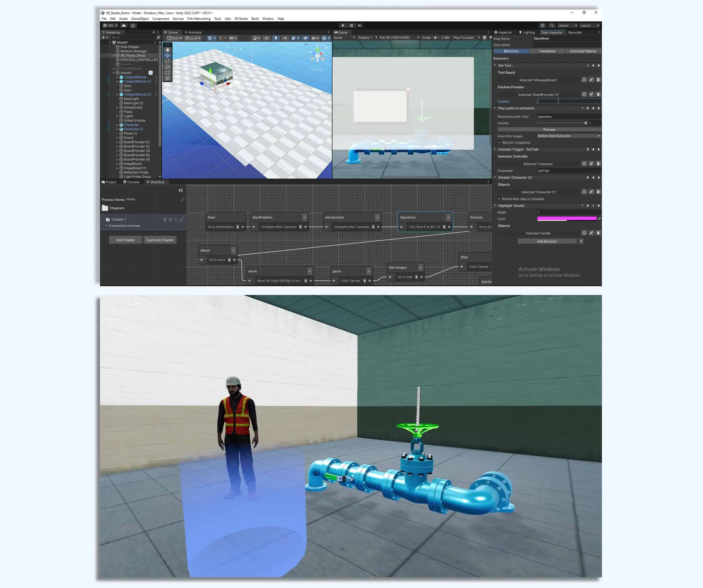The width and height of the screenshot is (703, 588).
Task: Select the Hand view tool in the Scene
Action: click(168, 49)
